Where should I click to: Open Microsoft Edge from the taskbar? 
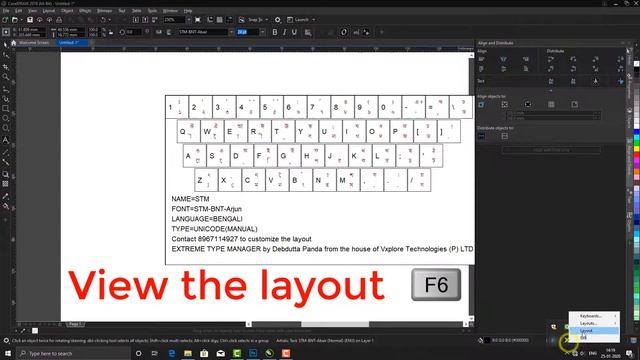click(172, 353)
